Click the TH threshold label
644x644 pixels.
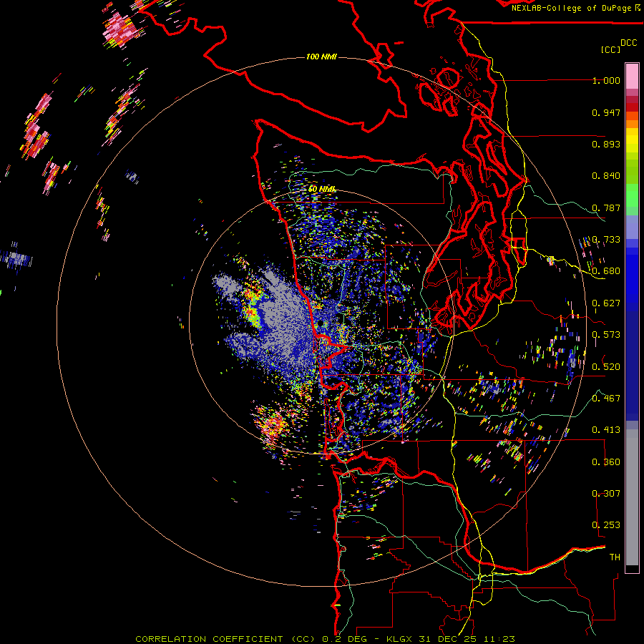(615, 557)
